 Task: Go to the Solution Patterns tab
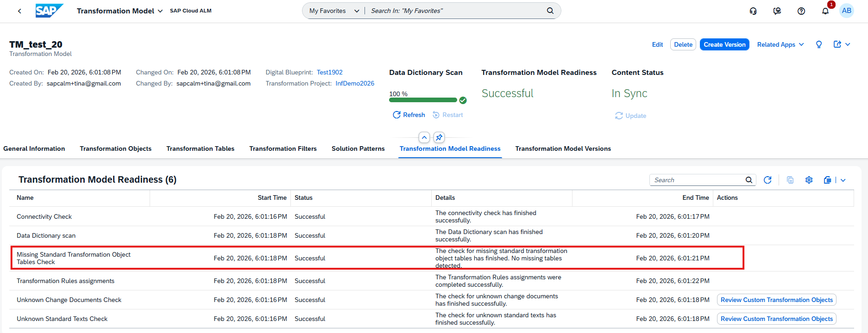(x=358, y=148)
